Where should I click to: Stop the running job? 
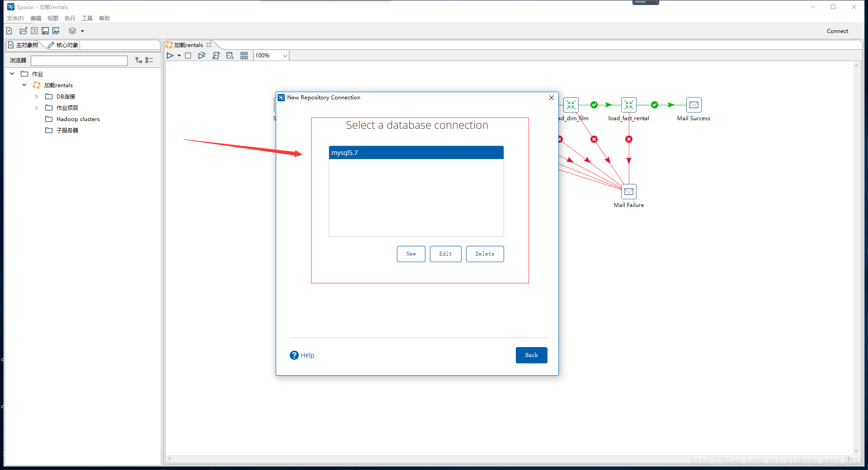point(188,56)
